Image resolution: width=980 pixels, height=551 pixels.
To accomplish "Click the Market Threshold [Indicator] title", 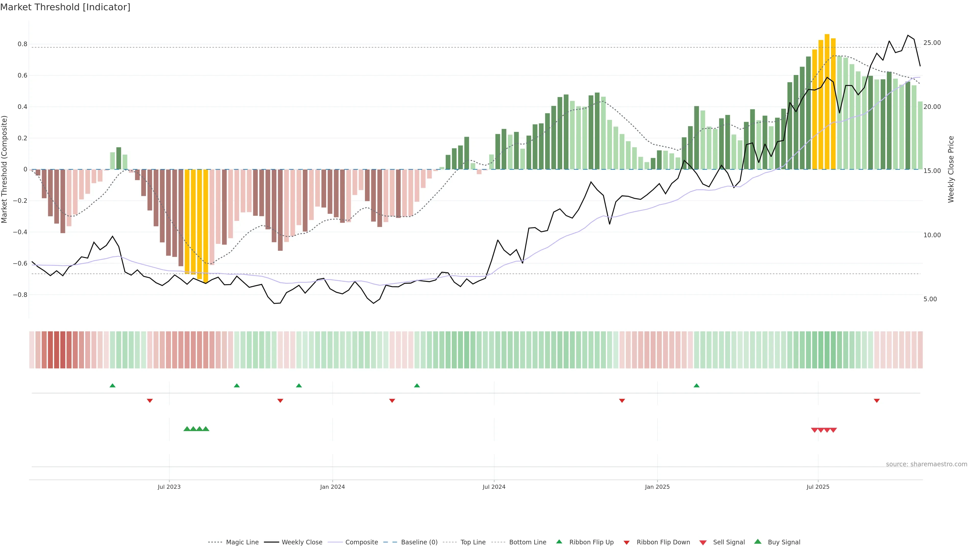I will 65,7.
